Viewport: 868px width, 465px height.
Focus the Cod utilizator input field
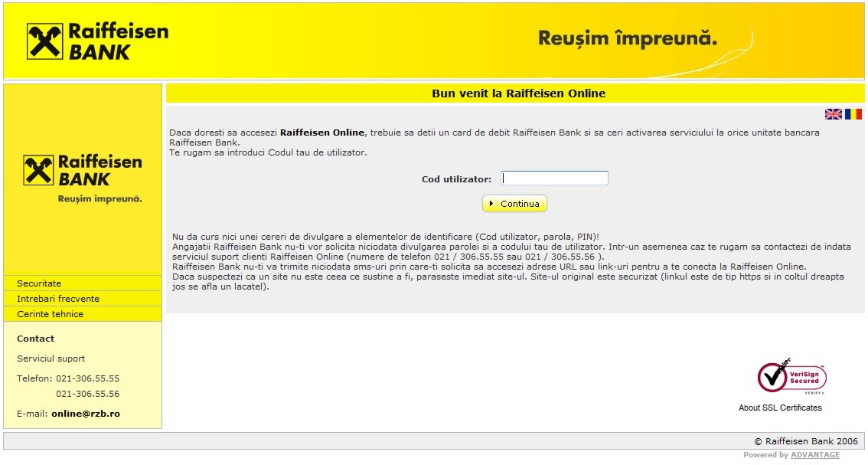tap(554, 178)
